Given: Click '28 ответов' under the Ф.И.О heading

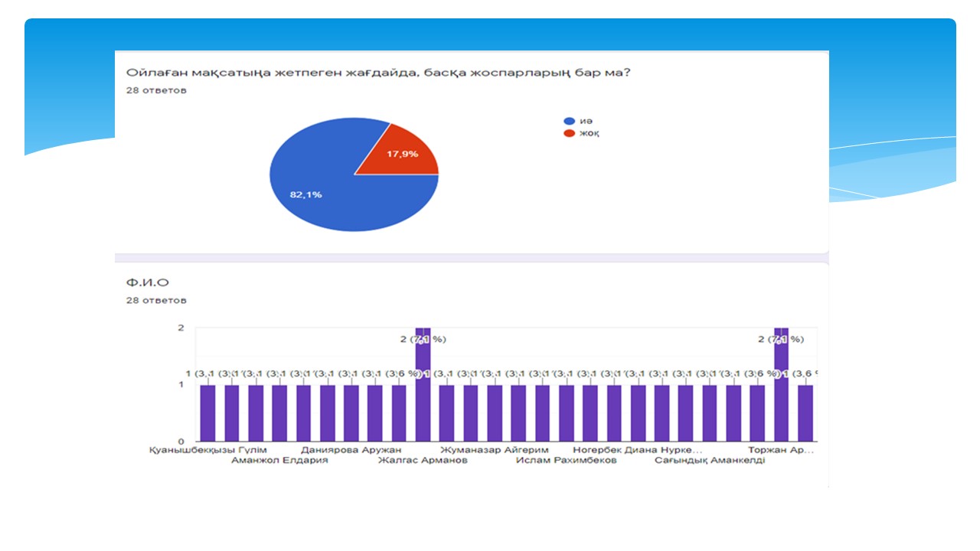Looking at the screenshot, I should pos(156,301).
